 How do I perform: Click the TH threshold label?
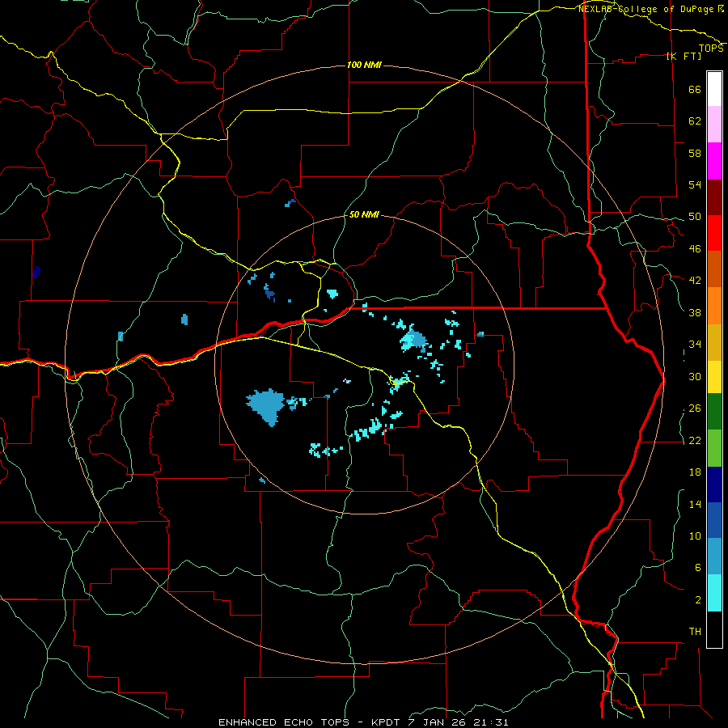click(x=695, y=632)
